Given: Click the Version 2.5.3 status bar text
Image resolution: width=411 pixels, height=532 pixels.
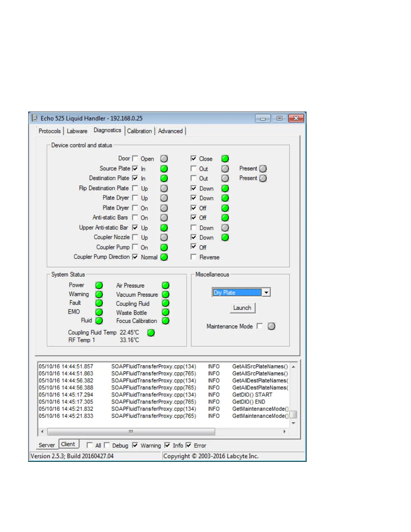Looking at the screenshot, I should tap(72, 456).
